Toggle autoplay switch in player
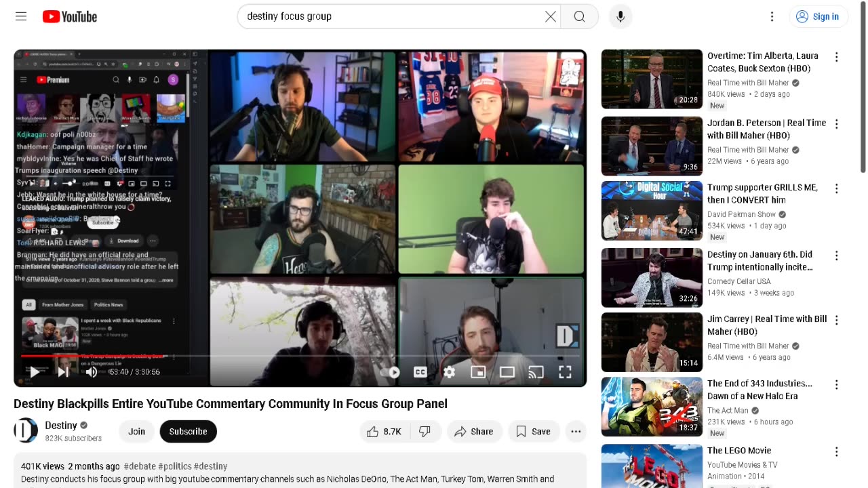This screenshot has height=488, width=868. pyautogui.click(x=391, y=371)
